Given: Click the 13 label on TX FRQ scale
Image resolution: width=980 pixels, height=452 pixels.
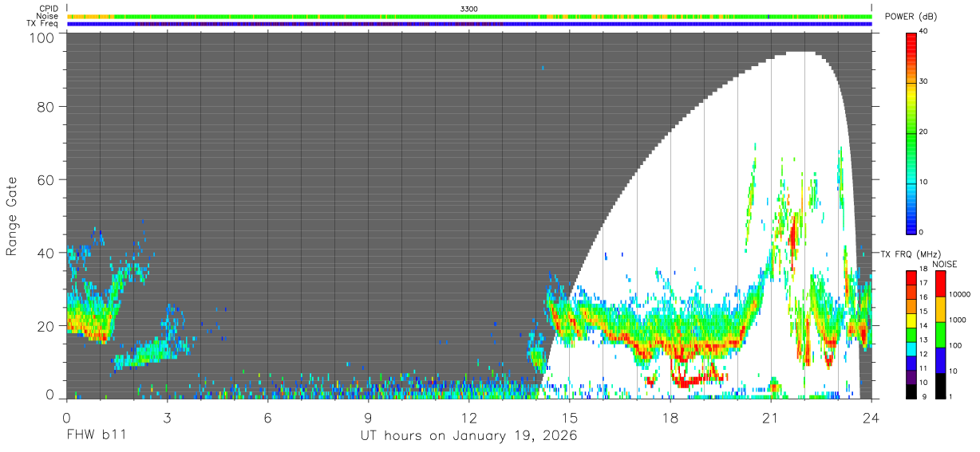Looking at the screenshot, I should pos(923,340).
